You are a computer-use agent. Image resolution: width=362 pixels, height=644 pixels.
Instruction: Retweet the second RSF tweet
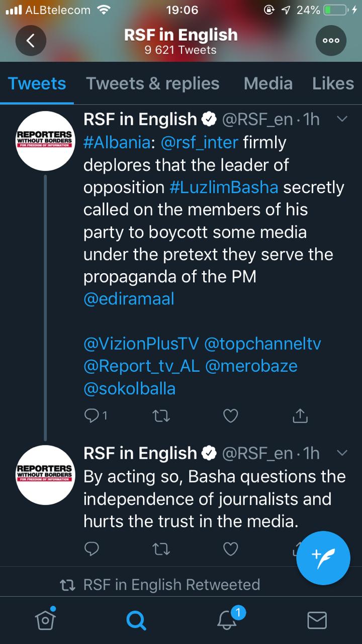161,549
